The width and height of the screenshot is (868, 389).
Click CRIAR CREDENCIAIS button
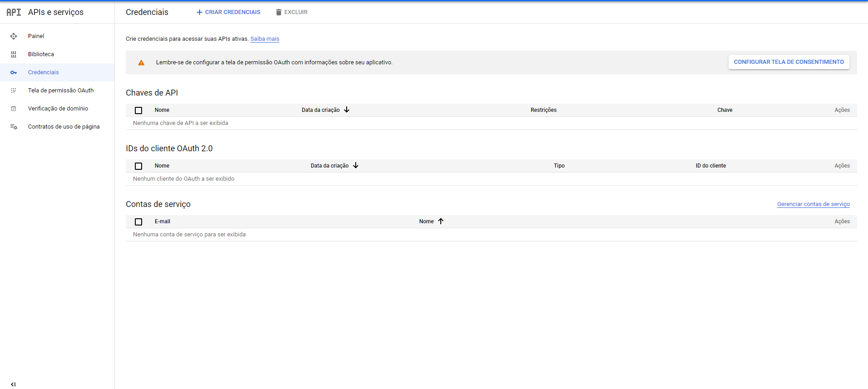point(229,12)
